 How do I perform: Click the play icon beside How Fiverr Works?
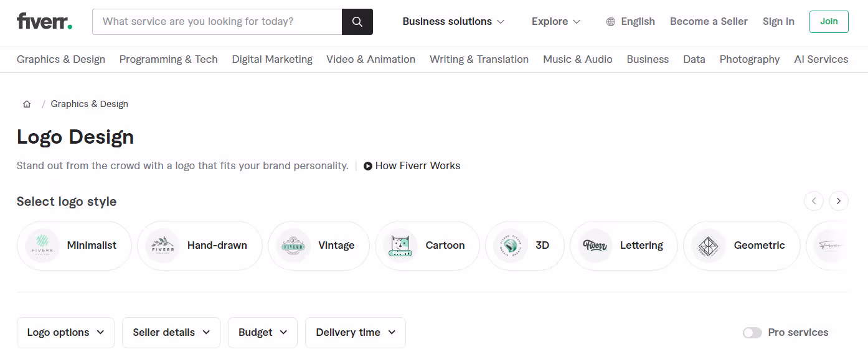click(x=368, y=166)
